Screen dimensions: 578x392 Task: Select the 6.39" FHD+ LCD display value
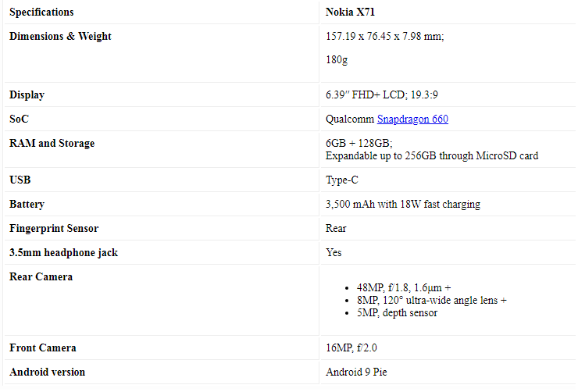385,95
